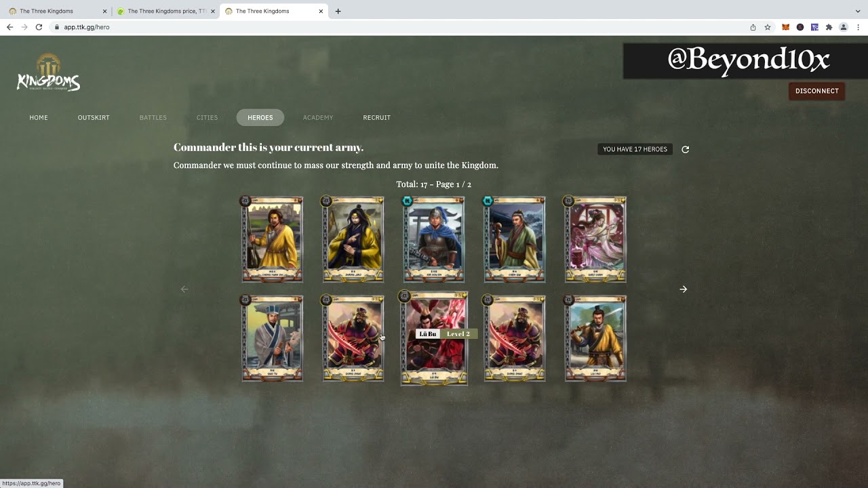Open the Extensions puzzle icon
Viewport: 868px width, 488px height.
(x=829, y=27)
